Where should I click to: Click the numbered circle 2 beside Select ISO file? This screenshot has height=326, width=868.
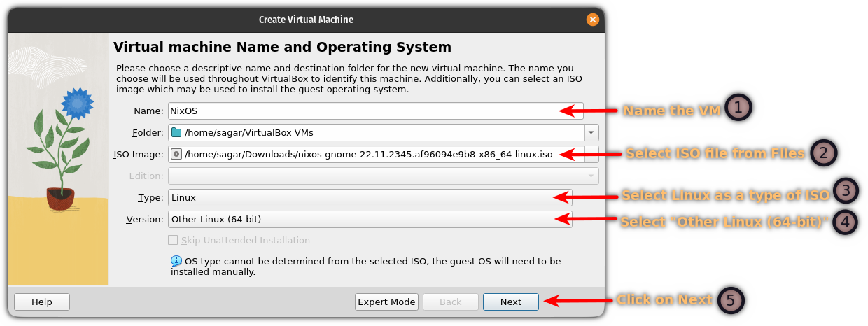(x=823, y=153)
